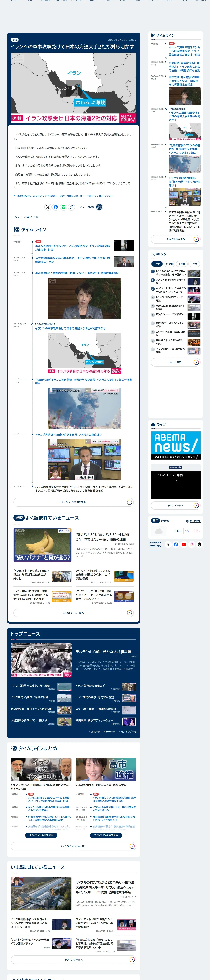Select 1週間 ranking period tab
Screen dimensions: 210x980
coord(182,264)
